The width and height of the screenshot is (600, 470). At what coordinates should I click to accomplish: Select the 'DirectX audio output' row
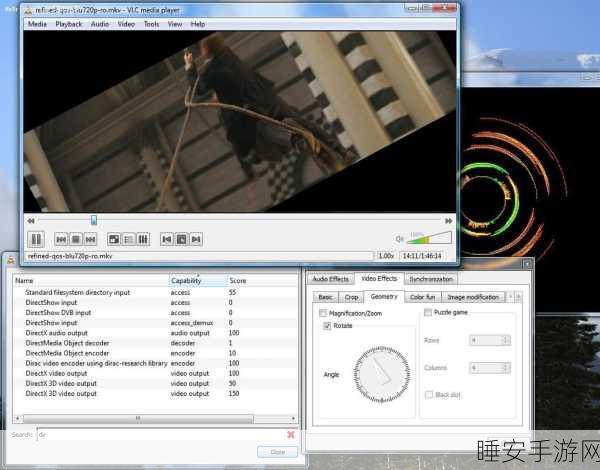pos(155,333)
